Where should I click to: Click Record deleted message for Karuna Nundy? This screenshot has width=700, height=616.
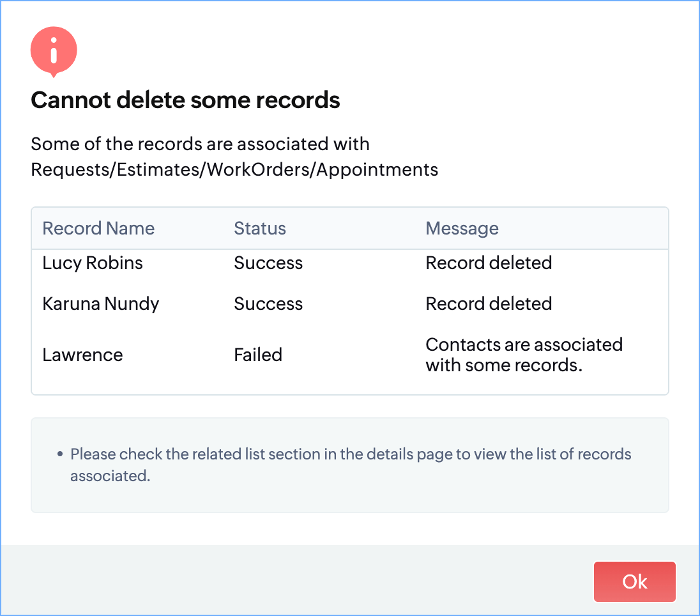[x=489, y=304]
